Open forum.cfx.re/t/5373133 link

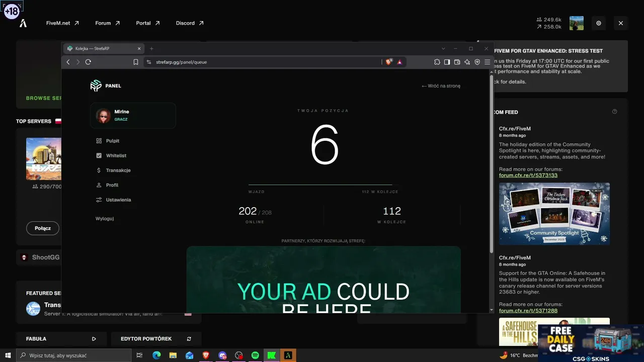click(x=528, y=175)
